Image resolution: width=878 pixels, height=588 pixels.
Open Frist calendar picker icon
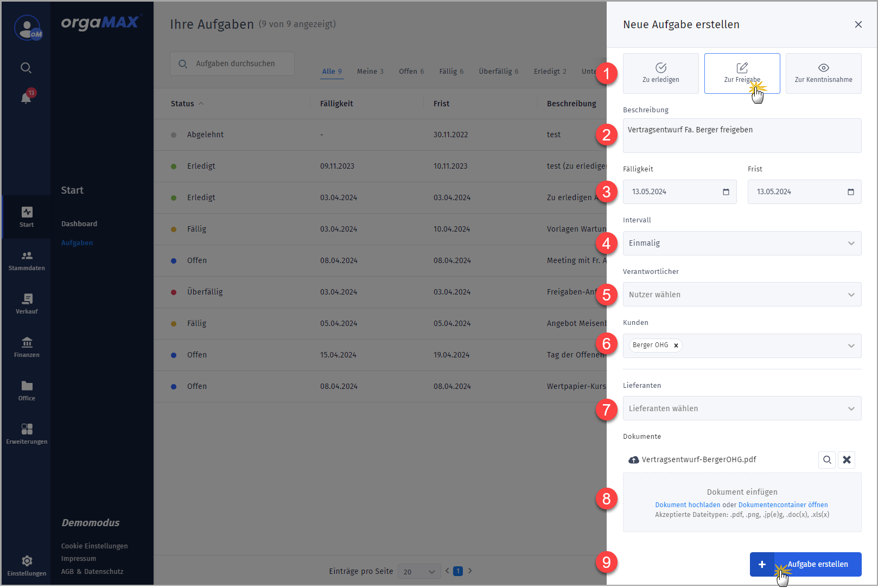click(851, 191)
